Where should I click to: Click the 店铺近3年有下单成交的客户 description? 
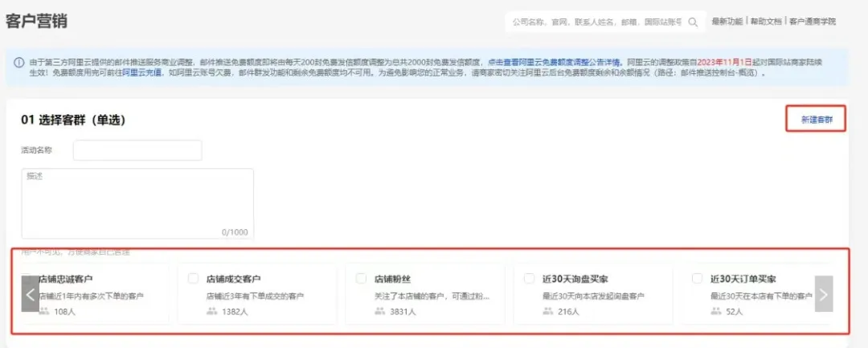pos(255,296)
